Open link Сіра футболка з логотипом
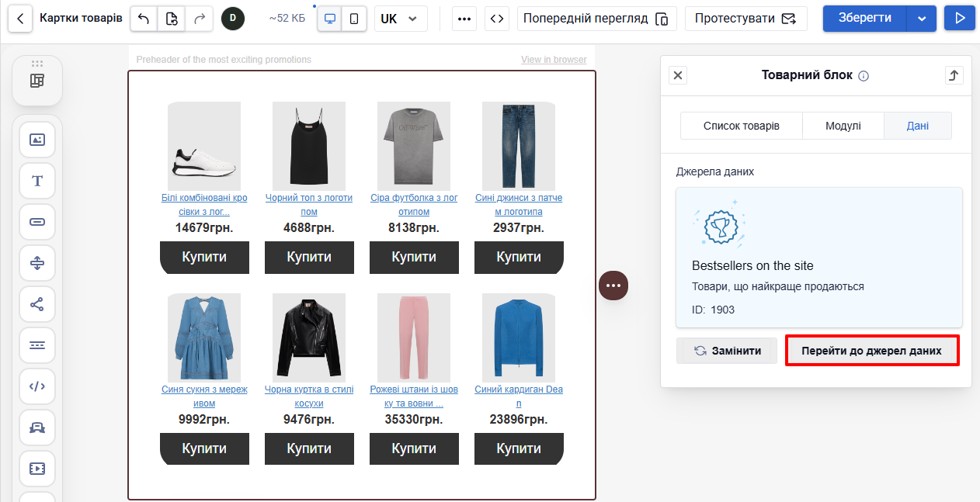The width and height of the screenshot is (980, 502). tap(414, 205)
